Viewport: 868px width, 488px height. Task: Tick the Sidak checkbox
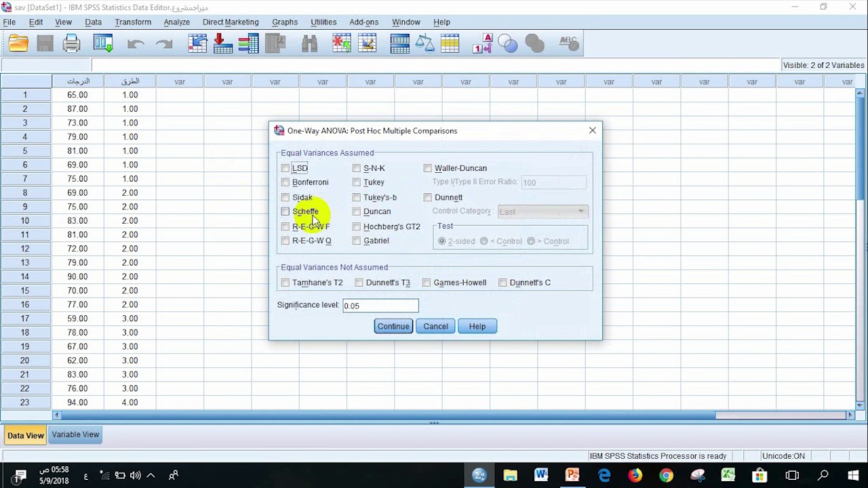pyautogui.click(x=285, y=197)
